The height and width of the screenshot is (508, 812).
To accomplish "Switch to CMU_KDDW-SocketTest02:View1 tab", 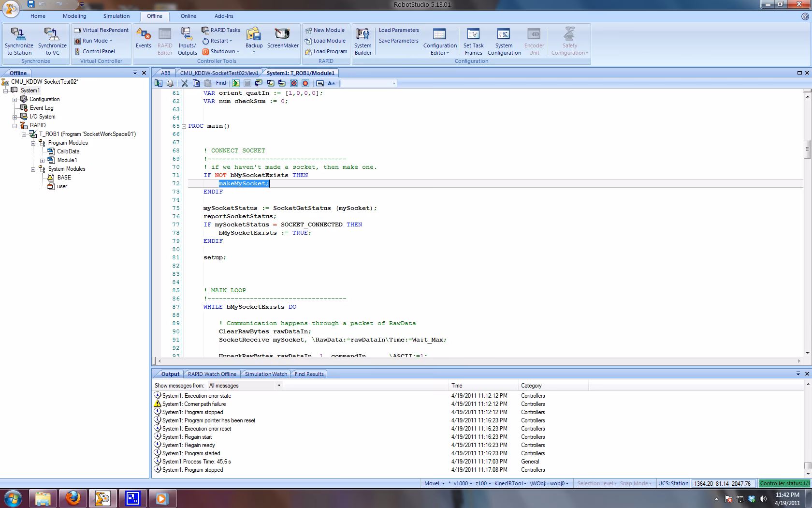I will [219, 73].
